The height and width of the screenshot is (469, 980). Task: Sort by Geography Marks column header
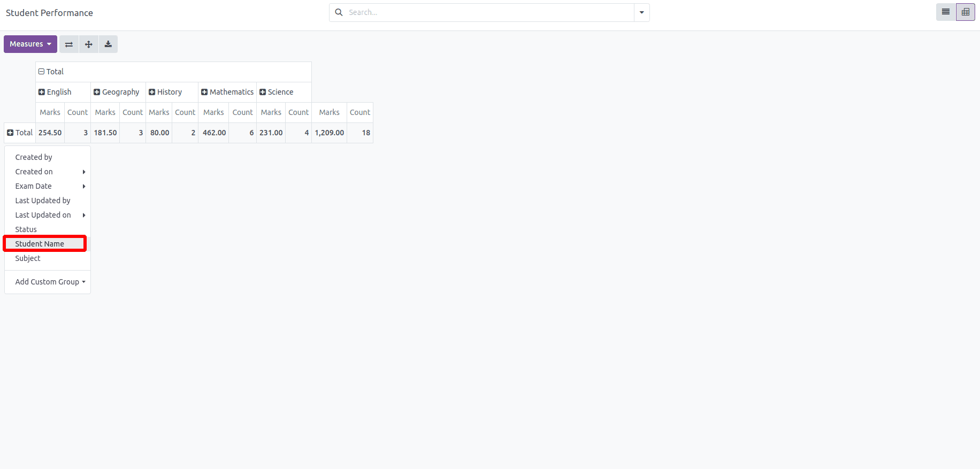click(x=105, y=112)
